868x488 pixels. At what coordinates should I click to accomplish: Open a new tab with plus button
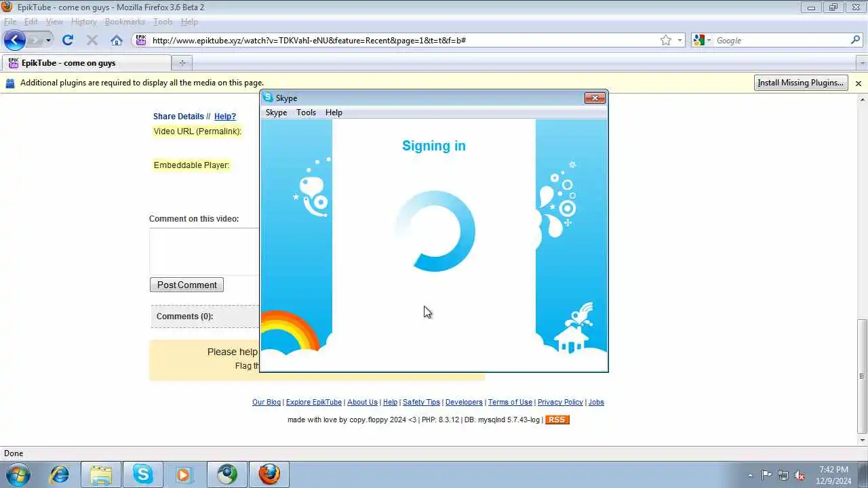(182, 63)
